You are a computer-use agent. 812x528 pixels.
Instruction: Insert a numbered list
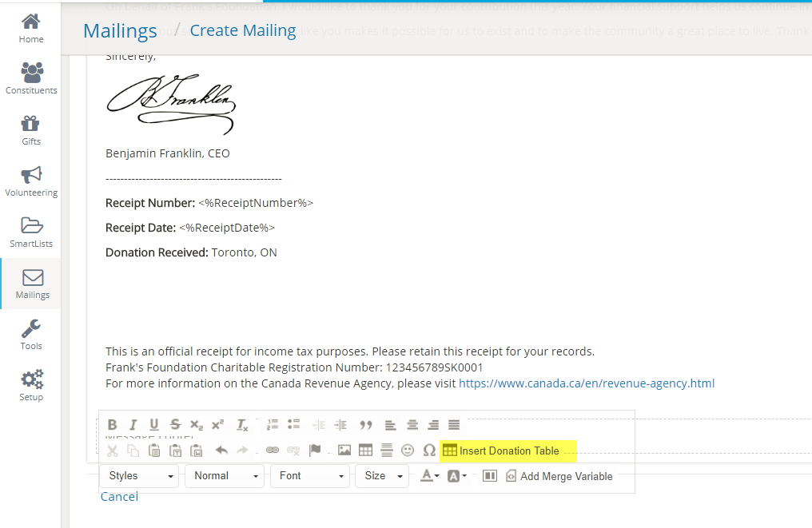tap(273, 425)
